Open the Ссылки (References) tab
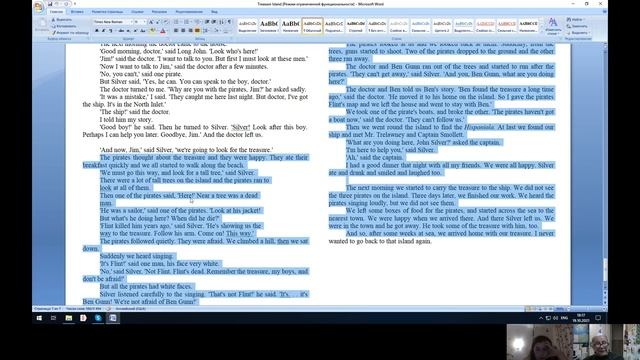Image resolution: width=640 pixels, height=360 pixels. (x=138, y=11)
